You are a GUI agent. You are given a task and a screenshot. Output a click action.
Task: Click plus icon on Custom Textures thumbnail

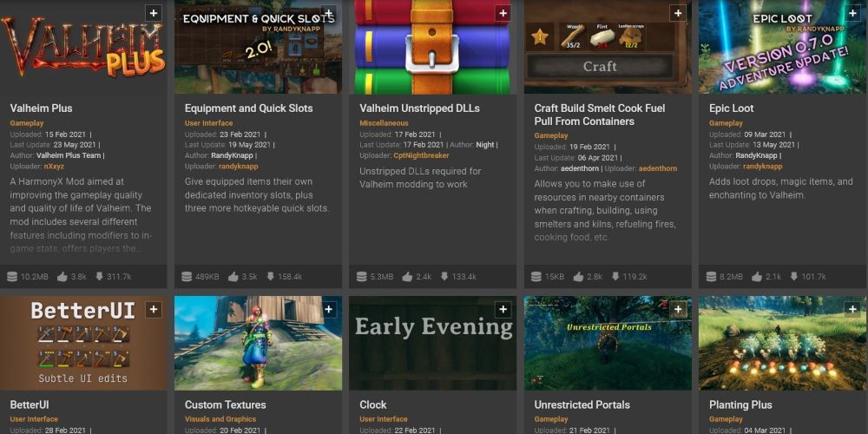click(x=328, y=310)
